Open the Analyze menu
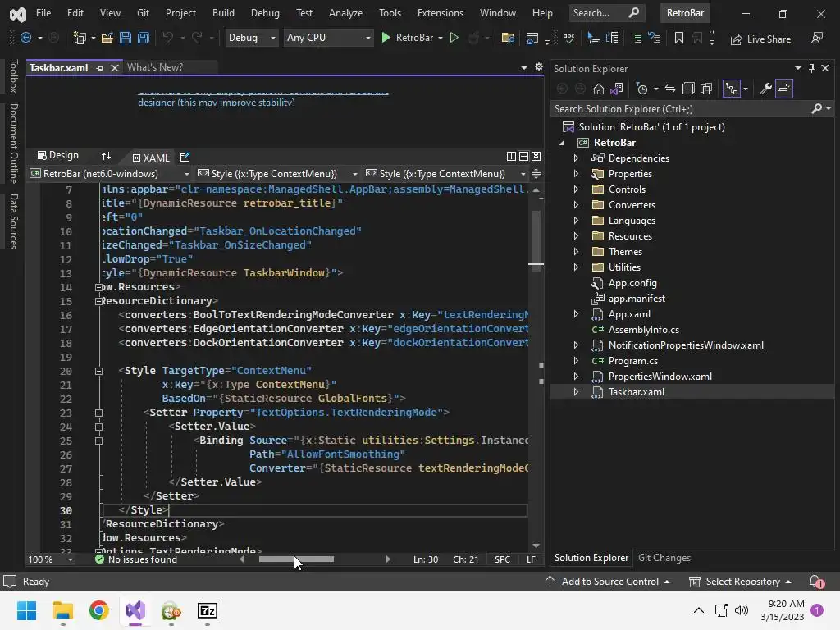The image size is (840, 630). pos(345,13)
